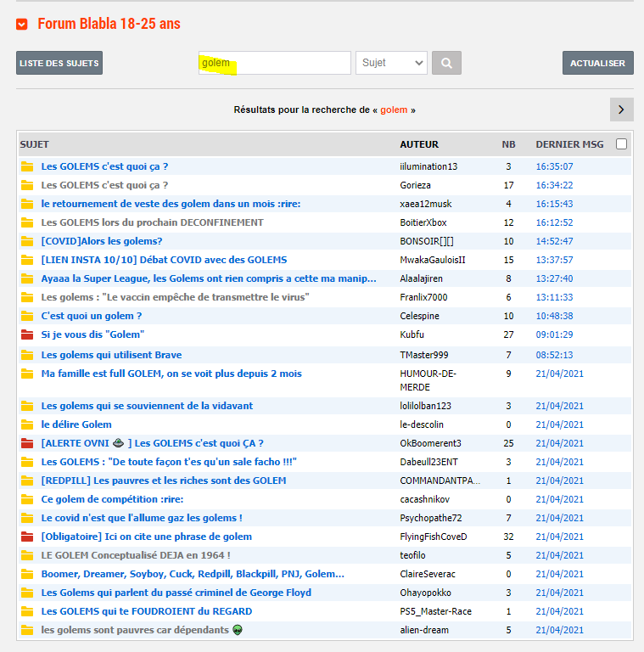
Task: Collapse the Forum Blabla 18-25 ans header arrow
Action: [x=22, y=25]
